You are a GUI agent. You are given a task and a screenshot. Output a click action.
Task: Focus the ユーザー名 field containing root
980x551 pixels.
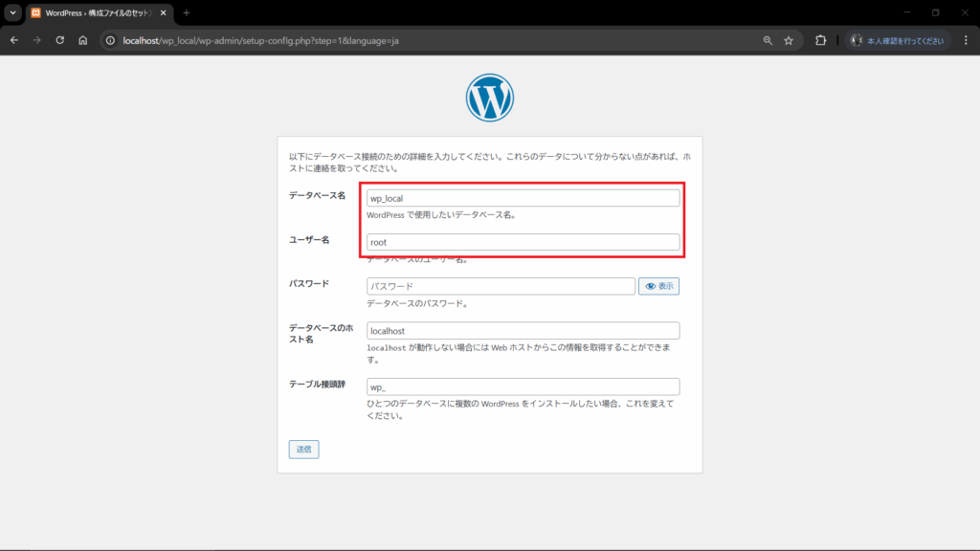pos(523,242)
